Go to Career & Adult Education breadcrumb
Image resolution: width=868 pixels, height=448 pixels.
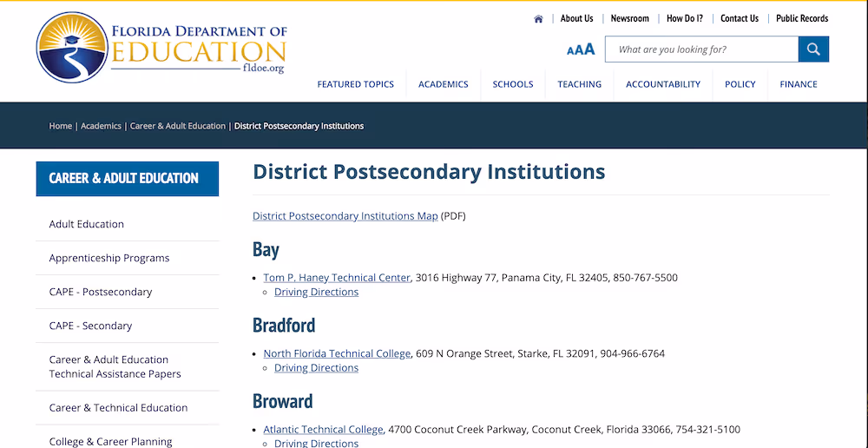coord(178,126)
